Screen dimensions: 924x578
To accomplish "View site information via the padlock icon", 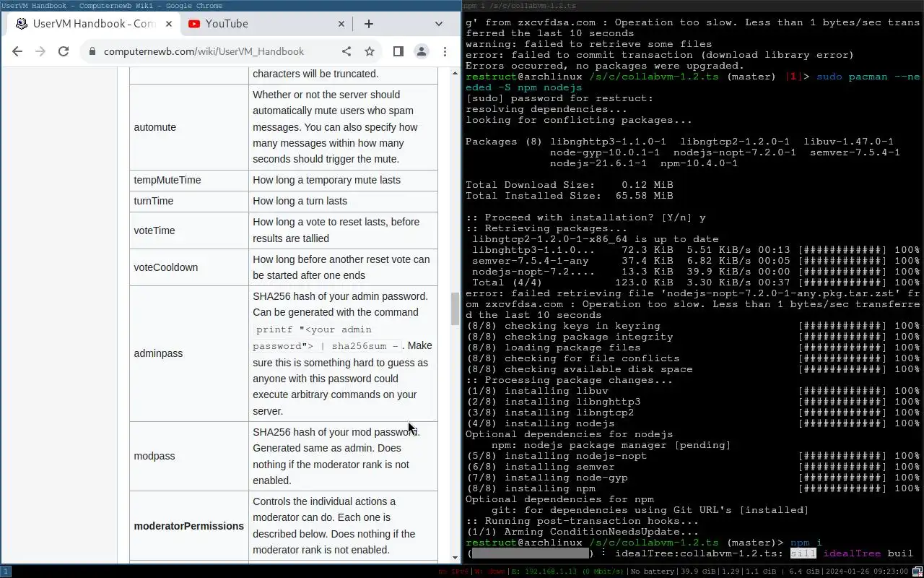I will (x=92, y=51).
